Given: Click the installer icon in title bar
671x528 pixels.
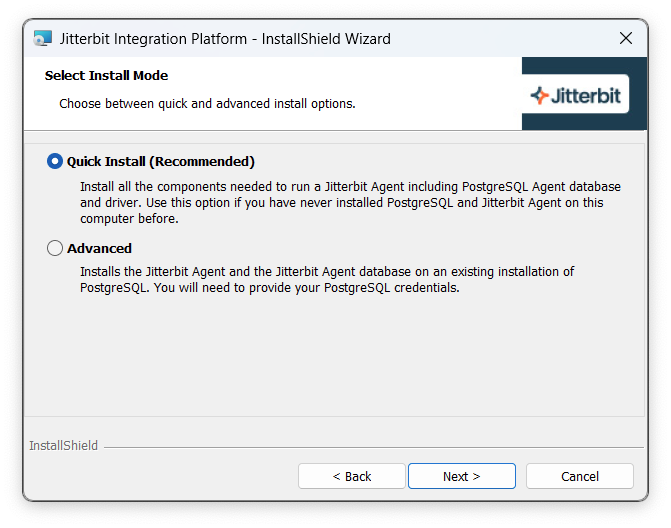Looking at the screenshot, I should tap(42, 38).
